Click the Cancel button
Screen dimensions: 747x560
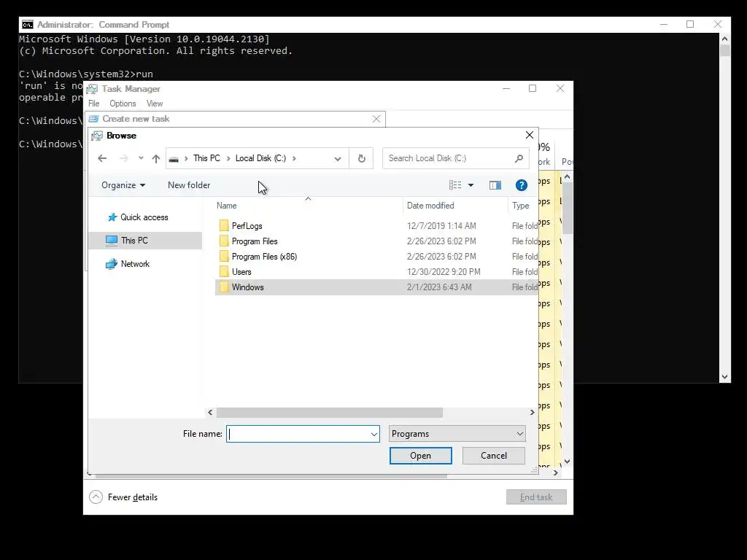click(494, 456)
